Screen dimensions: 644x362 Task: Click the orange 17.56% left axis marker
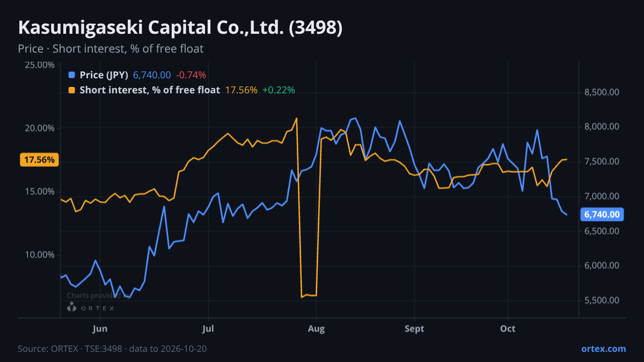39,159
